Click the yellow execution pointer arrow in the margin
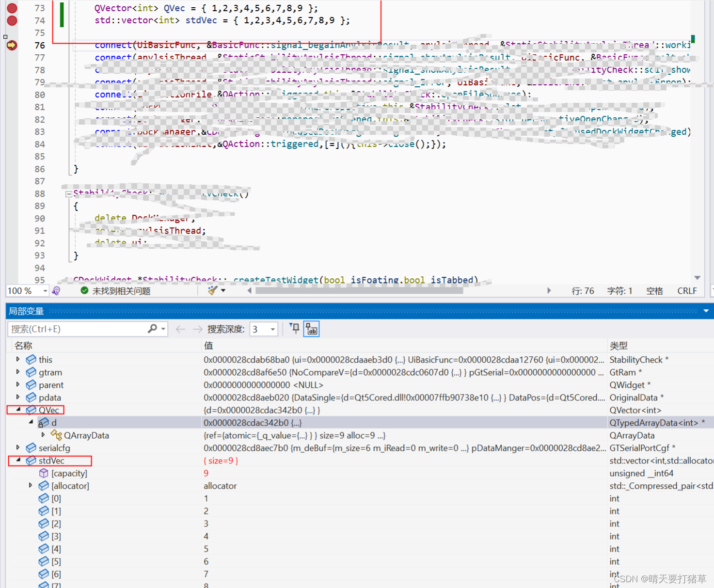 point(11,45)
